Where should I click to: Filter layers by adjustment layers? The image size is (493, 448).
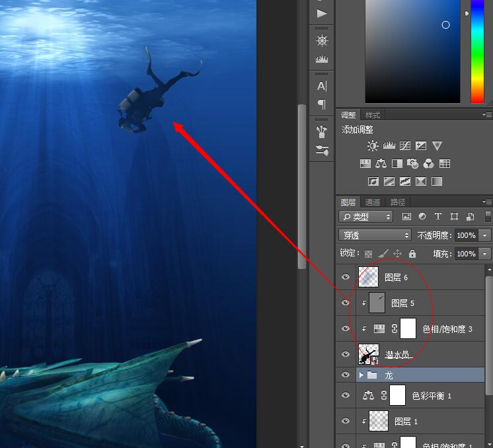pyautogui.click(x=422, y=216)
